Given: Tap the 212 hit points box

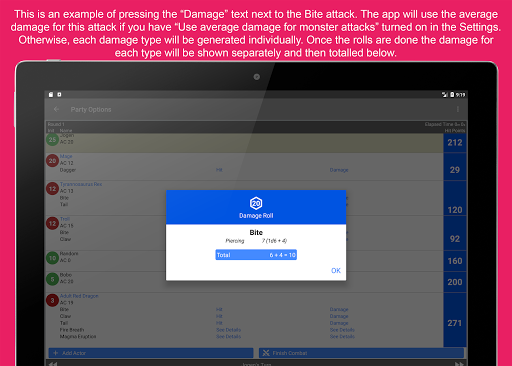Looking at the screenshot, I should click(455, 143).
